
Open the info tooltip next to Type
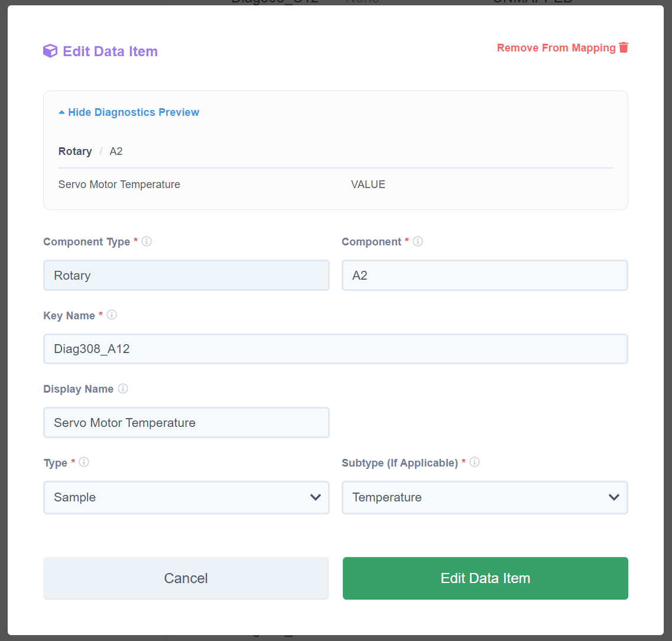coord(83,462)
